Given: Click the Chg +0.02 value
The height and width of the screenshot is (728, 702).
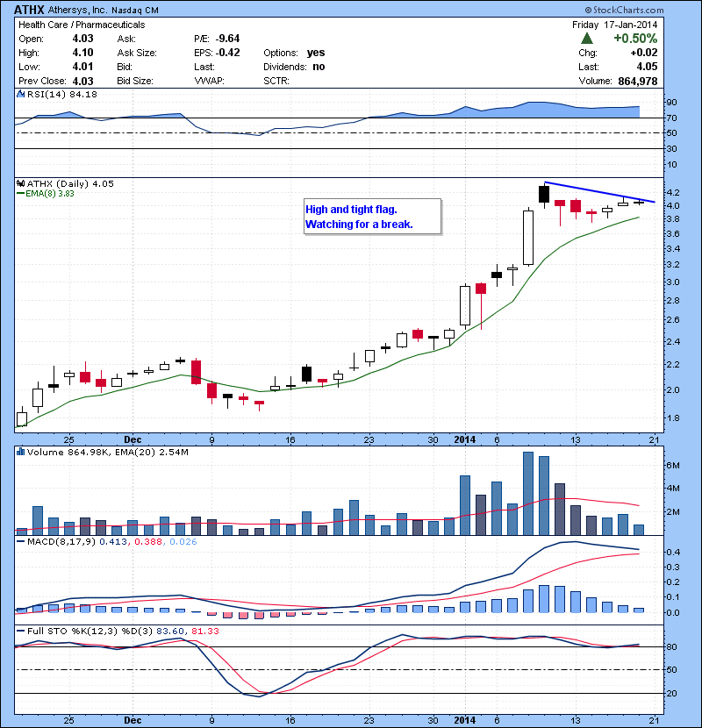Looking at the screenshot, I should point(644,53).
